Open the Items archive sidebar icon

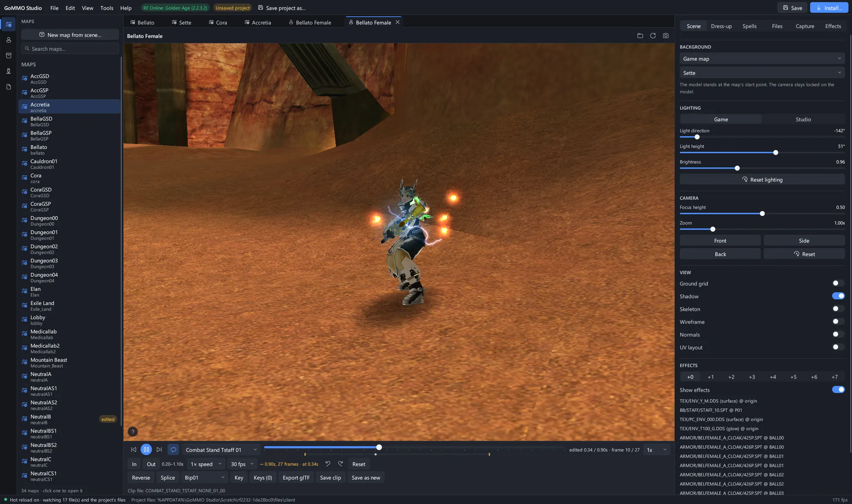tap(9, 55)
